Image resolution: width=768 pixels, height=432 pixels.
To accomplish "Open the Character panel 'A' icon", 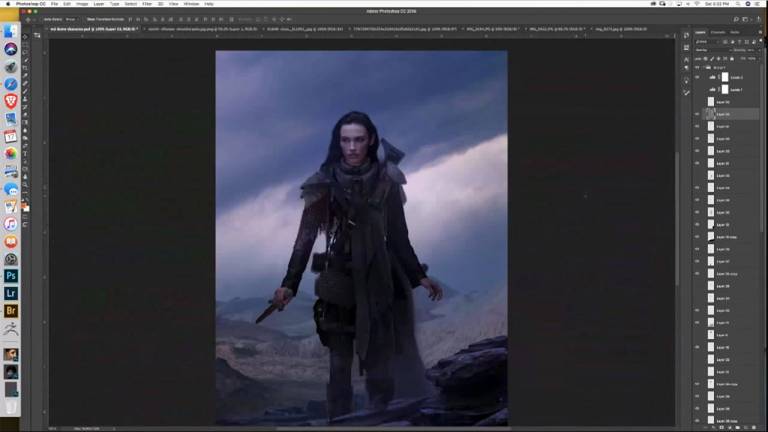I will click(x=686, y=60).
